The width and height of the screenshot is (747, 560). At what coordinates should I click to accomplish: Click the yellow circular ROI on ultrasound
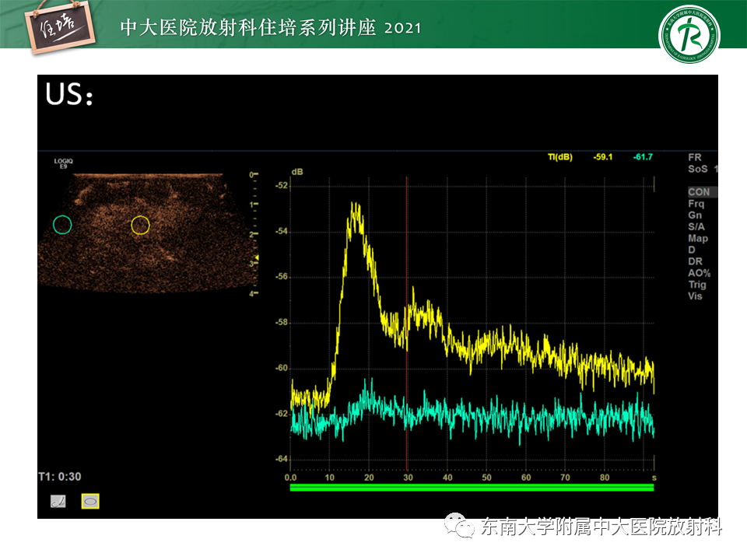141,226
